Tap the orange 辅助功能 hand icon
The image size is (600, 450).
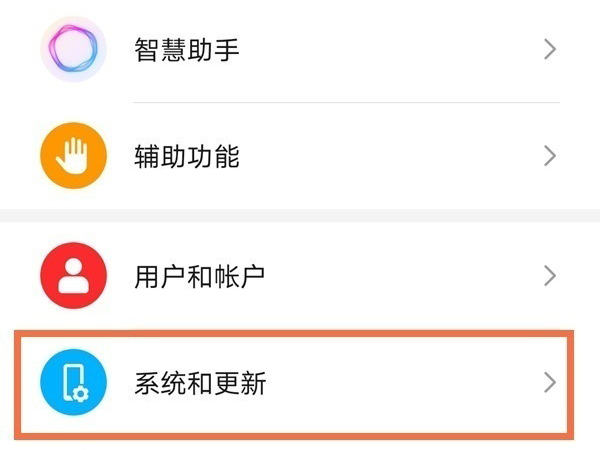[74, 156]
